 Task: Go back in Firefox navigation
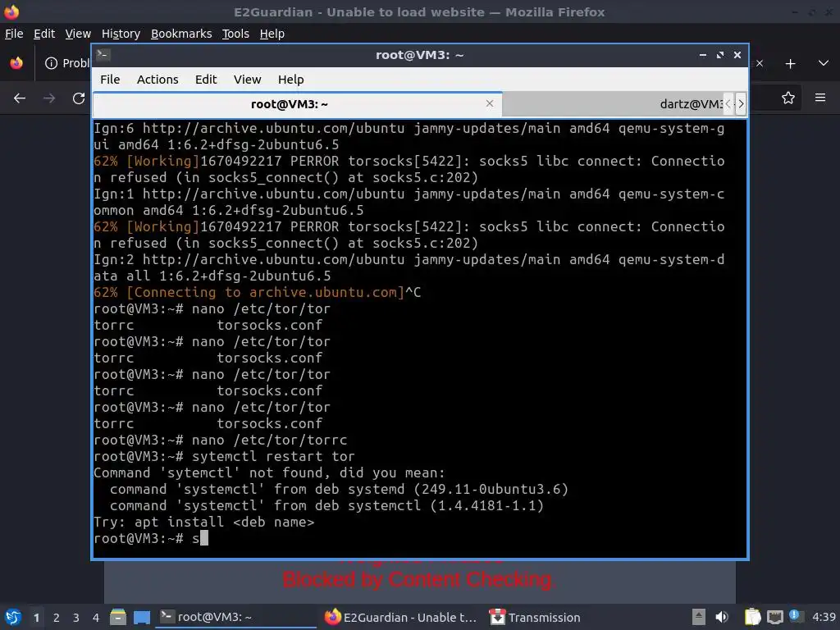20,98
